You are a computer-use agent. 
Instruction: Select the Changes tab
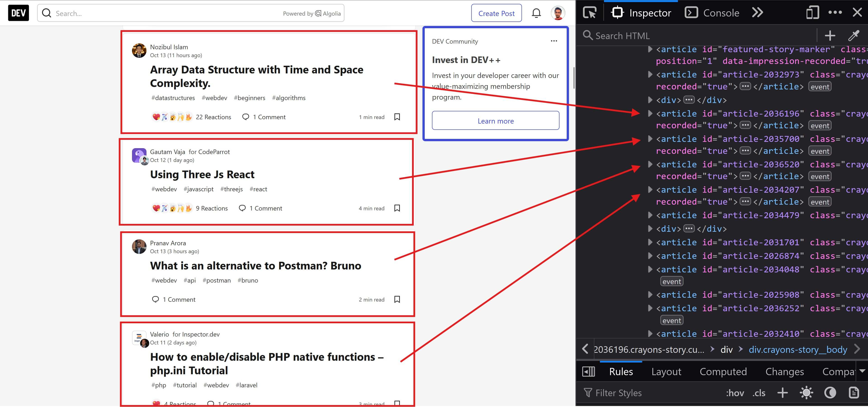tap(784, 371)
